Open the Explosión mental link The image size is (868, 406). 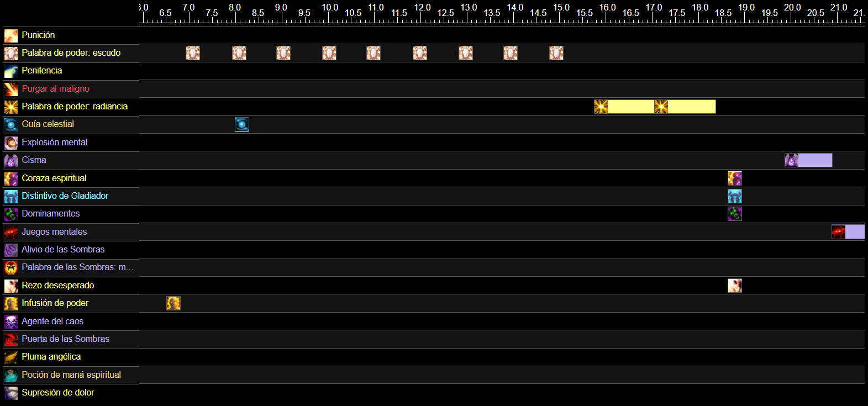point(54,142)
